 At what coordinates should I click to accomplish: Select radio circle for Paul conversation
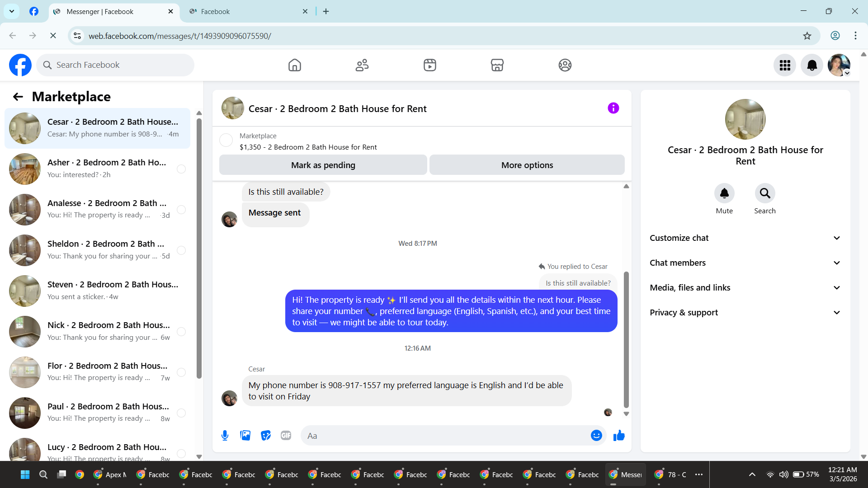[181, 413]
